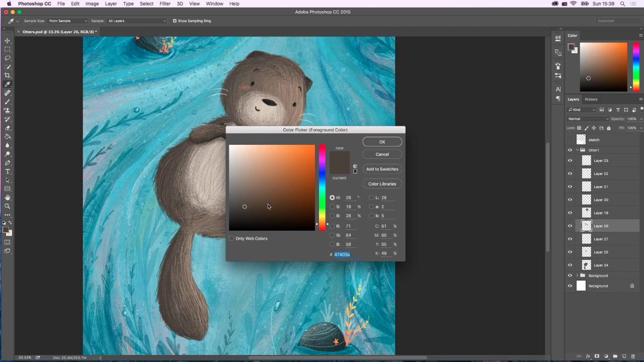The width and height of the screenshot is (644, 362).
Task: Select the Clone Stamp tool
Action: [x=8, y=110]
